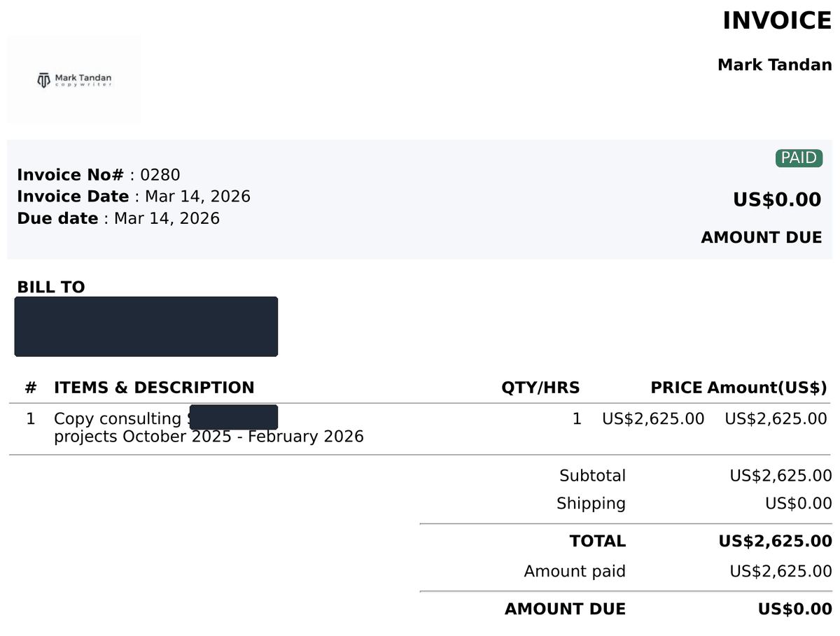Click the AMOUNT DUE label below US$0.00
Viewport: 840px width, 636px height.
tap(762, 237)
